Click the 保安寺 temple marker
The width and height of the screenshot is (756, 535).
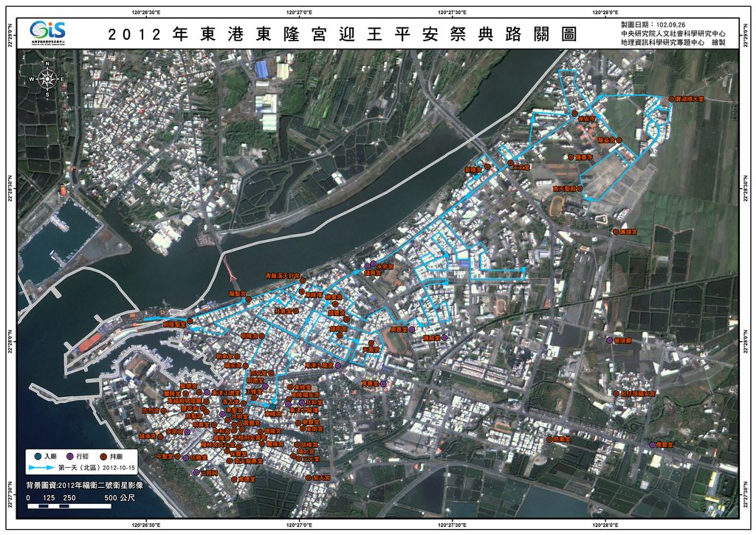click(574, 113)
